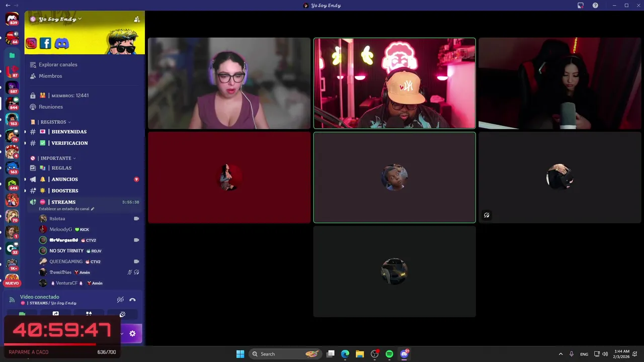Open Microsoft Edge from the taskbar

[345, 354]
